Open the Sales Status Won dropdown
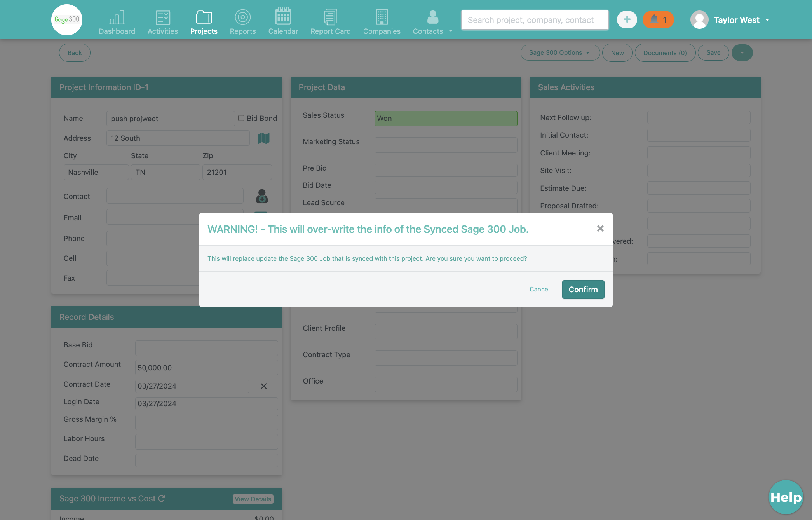This screenshot has height=520, width=812. (x=446, y=119)
